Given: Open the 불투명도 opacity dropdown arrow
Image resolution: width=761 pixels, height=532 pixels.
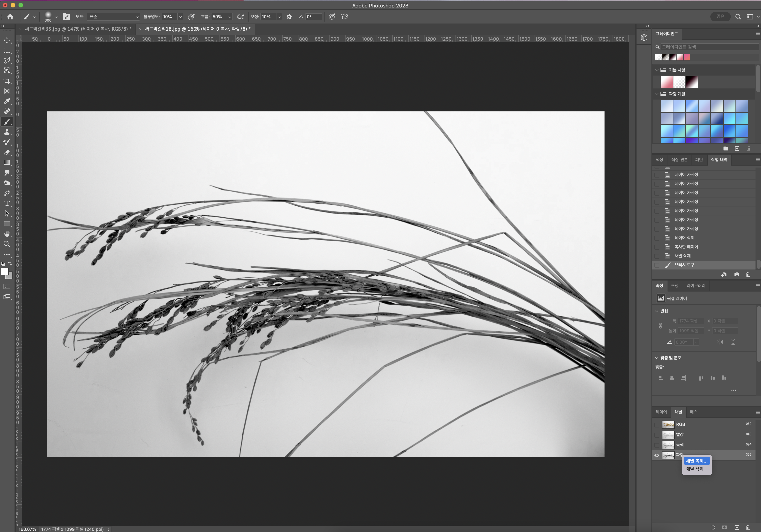Looking at the screenshot, I should 180,16.
